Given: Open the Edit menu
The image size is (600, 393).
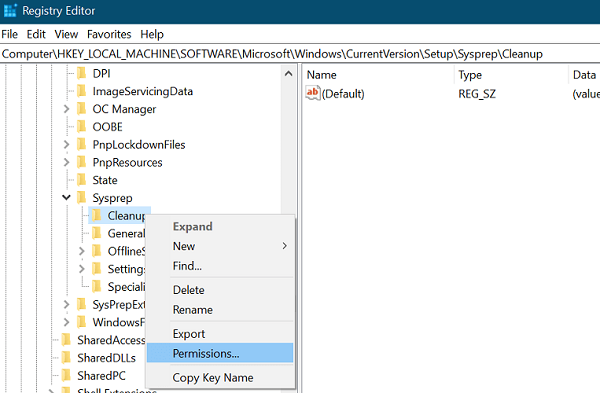Looking at the screenshot, I should [x=36, y=34].
